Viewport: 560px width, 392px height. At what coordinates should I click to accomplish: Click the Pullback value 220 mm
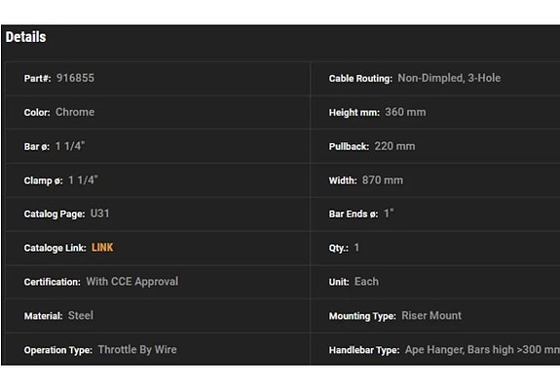pos(394,146)
